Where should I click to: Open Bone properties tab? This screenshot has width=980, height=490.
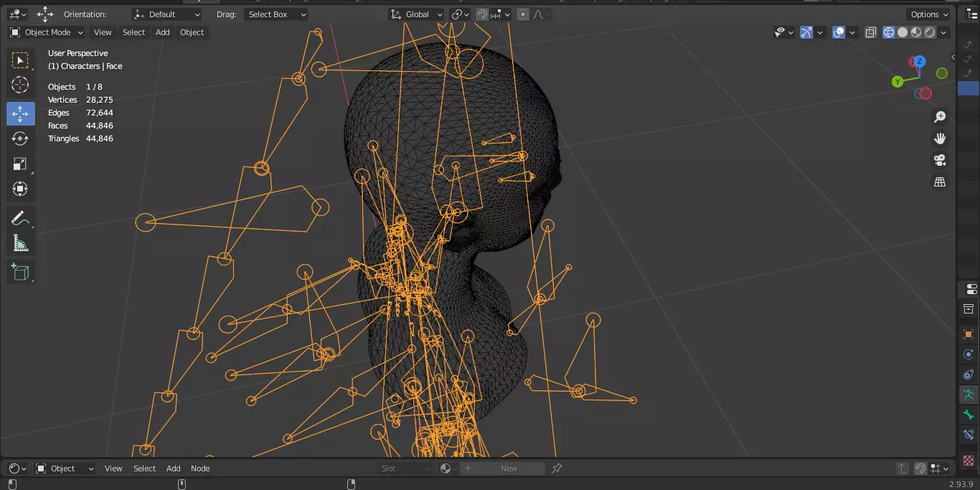tap(969, 415)
